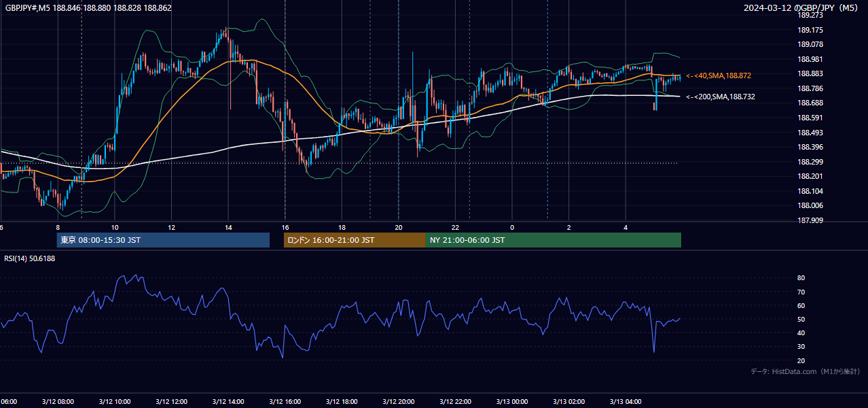The width and height of the screenshot is (868, 408).
Task: Click the 3/12 10:00 time axis label
Action: pos(115,402)
